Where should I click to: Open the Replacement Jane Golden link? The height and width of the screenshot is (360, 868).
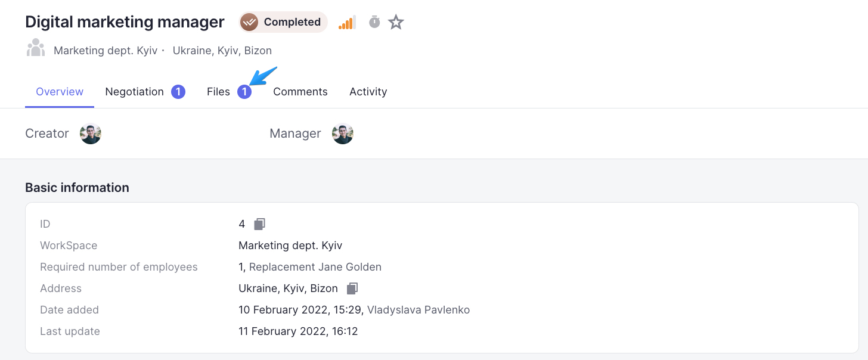(x=316, y=266)
